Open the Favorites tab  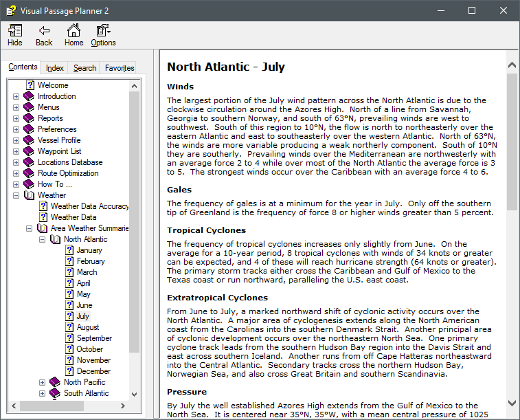coord(120,68)
